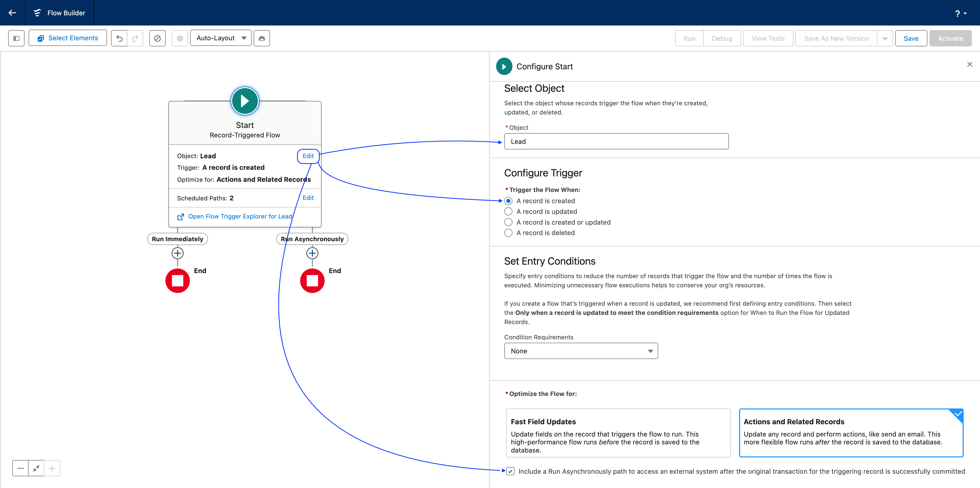Zoom in the canvas with plus
The height and width of the screenshot is (488, 980).
52,469
